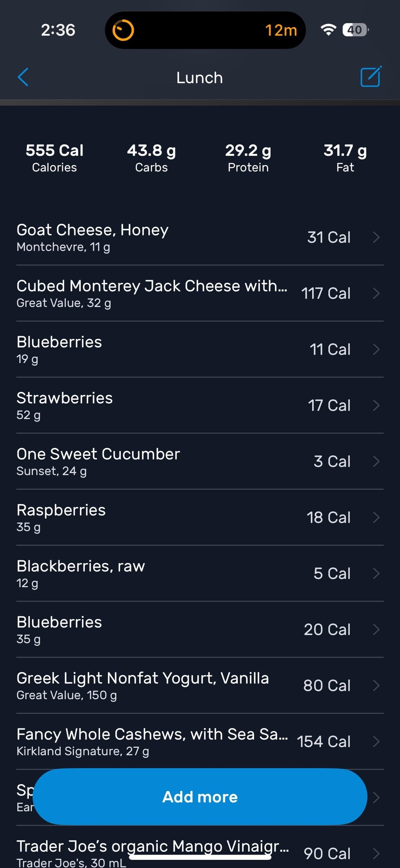Viewport: 400px width, 868px height.
Task: Tap the battery level indicator
Action: coord(355,30)
